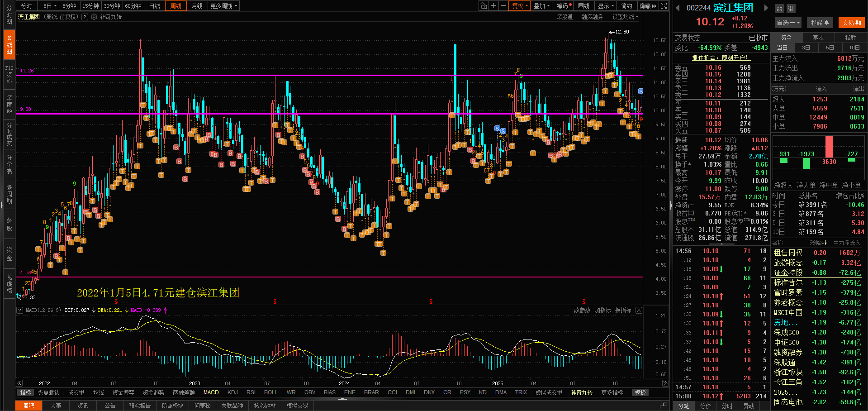Go to previous stock with left arrow

click(x=678, y=8)
